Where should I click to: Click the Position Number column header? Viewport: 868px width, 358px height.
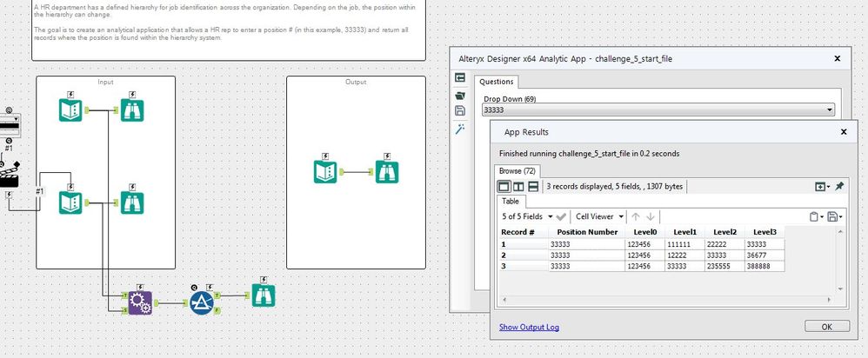(x=587, y=232)
